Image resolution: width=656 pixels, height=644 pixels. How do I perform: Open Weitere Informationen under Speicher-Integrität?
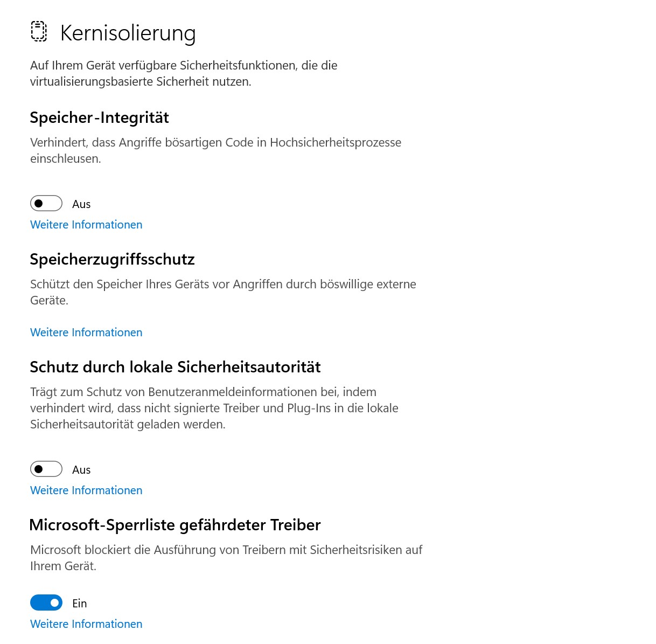[x=86, y=225]
